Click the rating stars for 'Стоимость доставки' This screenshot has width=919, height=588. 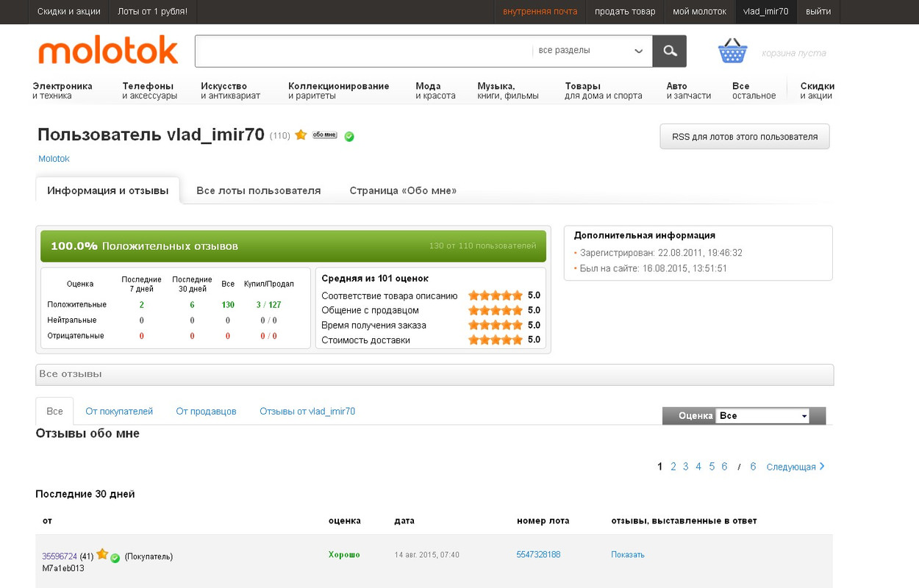point(496,340)
